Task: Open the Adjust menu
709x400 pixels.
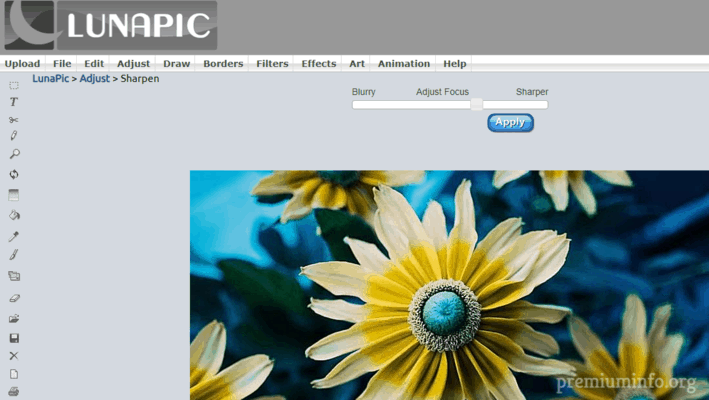Action: [133, 64]
